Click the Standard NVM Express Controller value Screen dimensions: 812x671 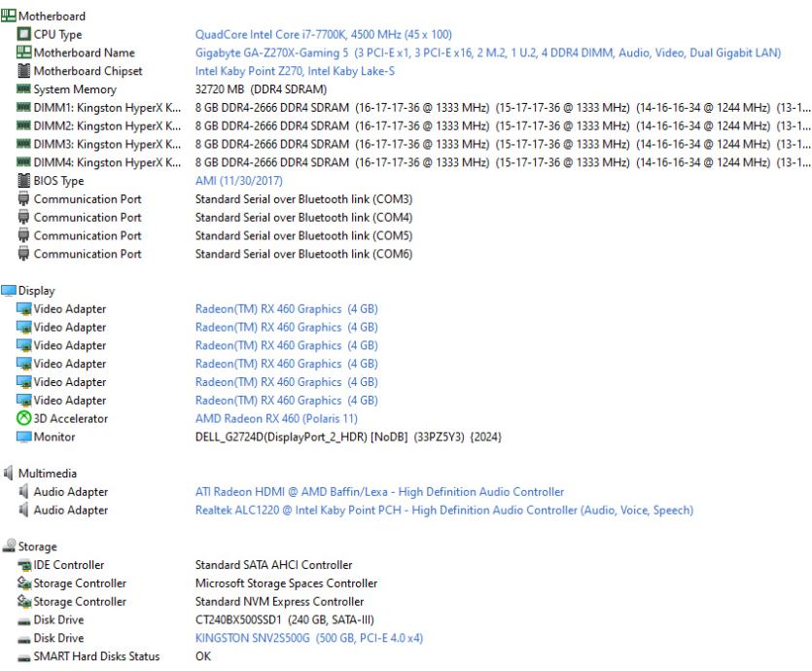coord(279,602)
